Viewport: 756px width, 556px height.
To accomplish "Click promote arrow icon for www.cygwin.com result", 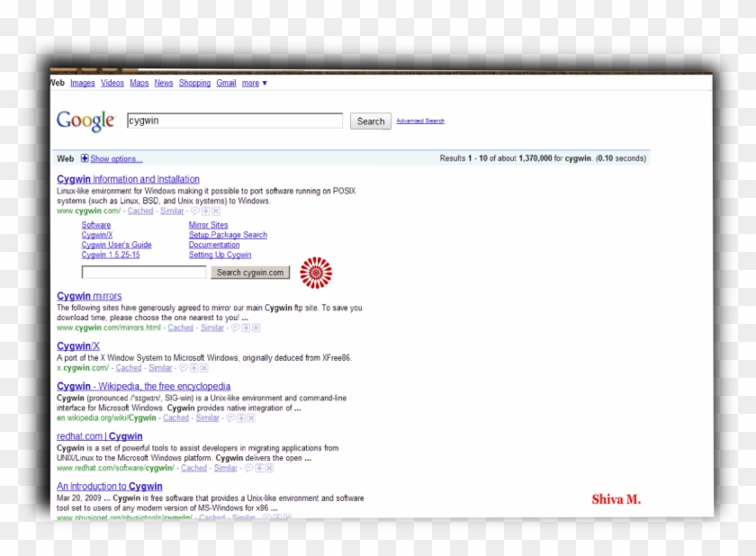I will click(x=206, y=211).
